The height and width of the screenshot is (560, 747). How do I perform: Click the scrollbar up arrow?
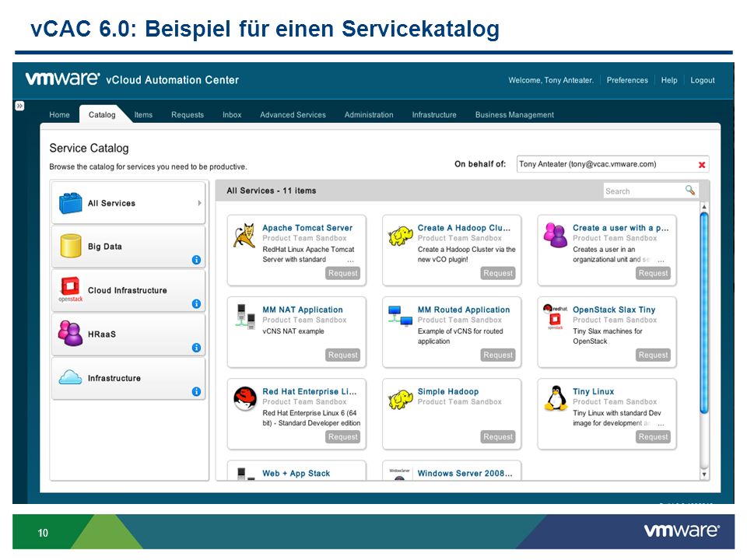tap(704, 207)
